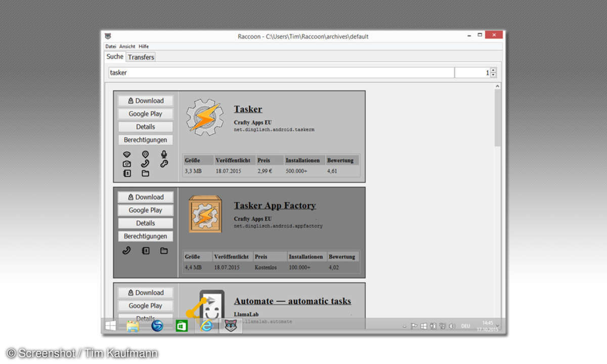Click the phone permission icon in Tasker App Factory card

click(x=127, y=250)
